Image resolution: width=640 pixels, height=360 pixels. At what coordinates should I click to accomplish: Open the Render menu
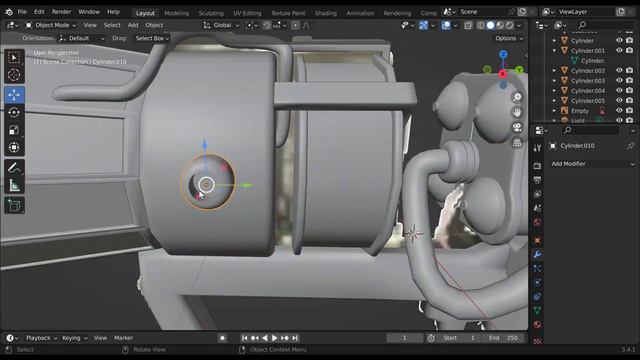tap(61, 12)
